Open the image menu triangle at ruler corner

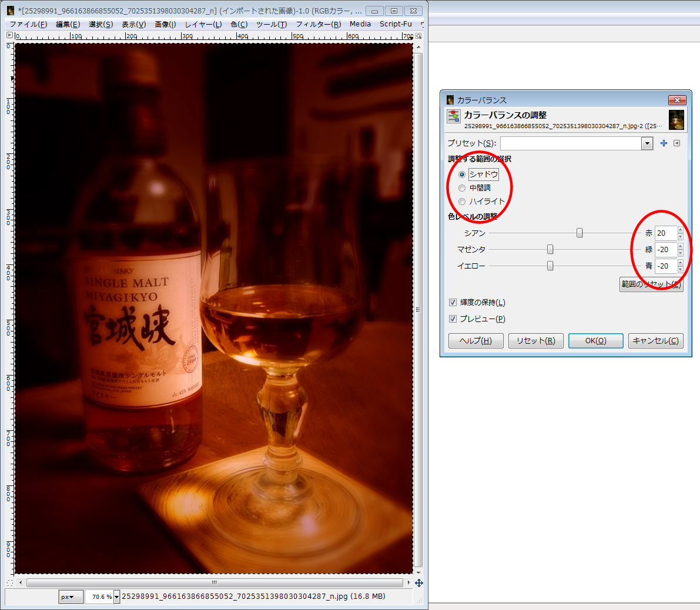[x=9, y=36]
